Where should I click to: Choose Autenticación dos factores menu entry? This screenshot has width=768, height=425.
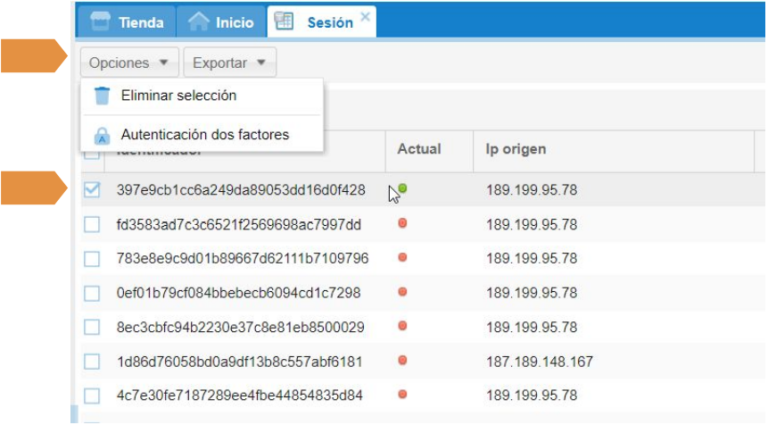pyautogui.click(x=204, y=135)
